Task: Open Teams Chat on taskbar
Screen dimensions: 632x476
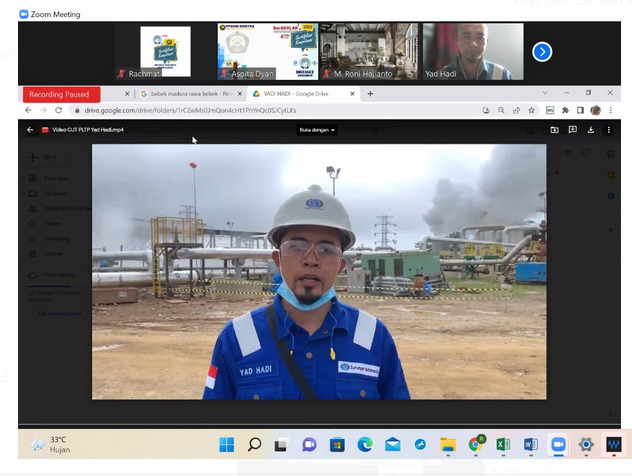Action: click(x=309, y=445)
